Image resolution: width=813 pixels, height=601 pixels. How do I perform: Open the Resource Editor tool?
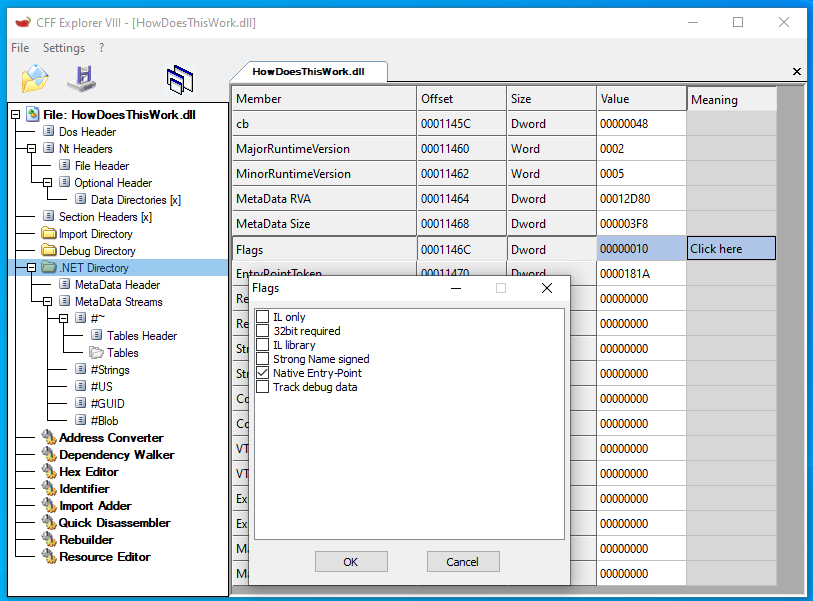[x=105, y=557]
